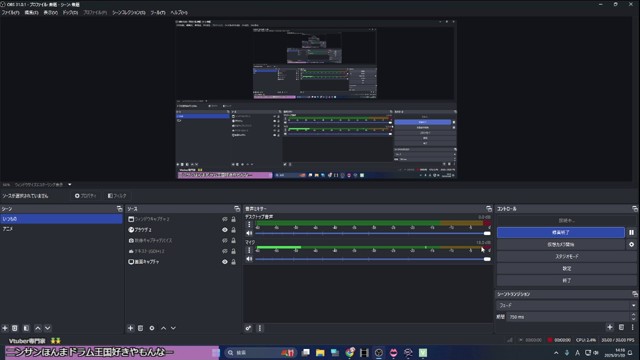Unlock the 画面キャプチャ source
This screenshot has height=360, width=640.
click(233, 262)
